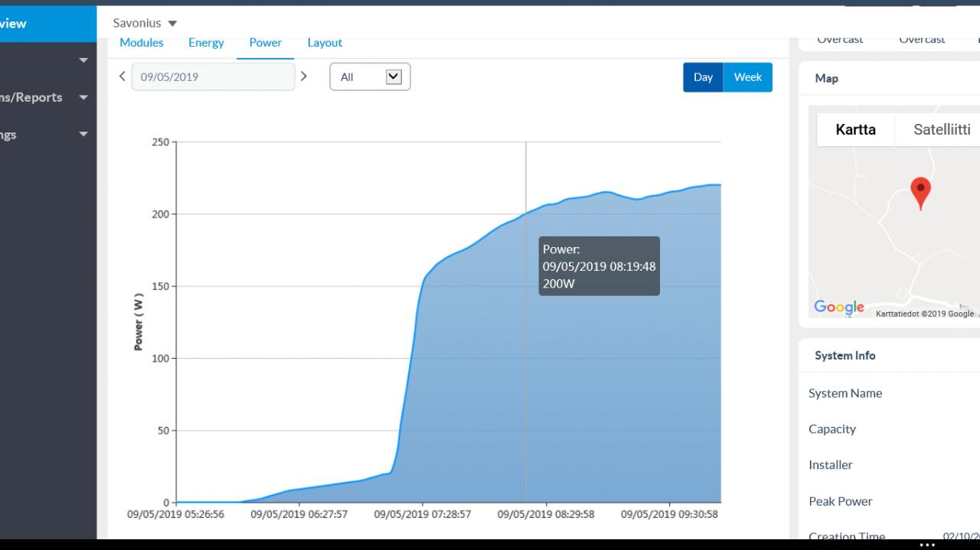Go to the previous date arrow
Screen dimensions: 980x550
point(122,76)
